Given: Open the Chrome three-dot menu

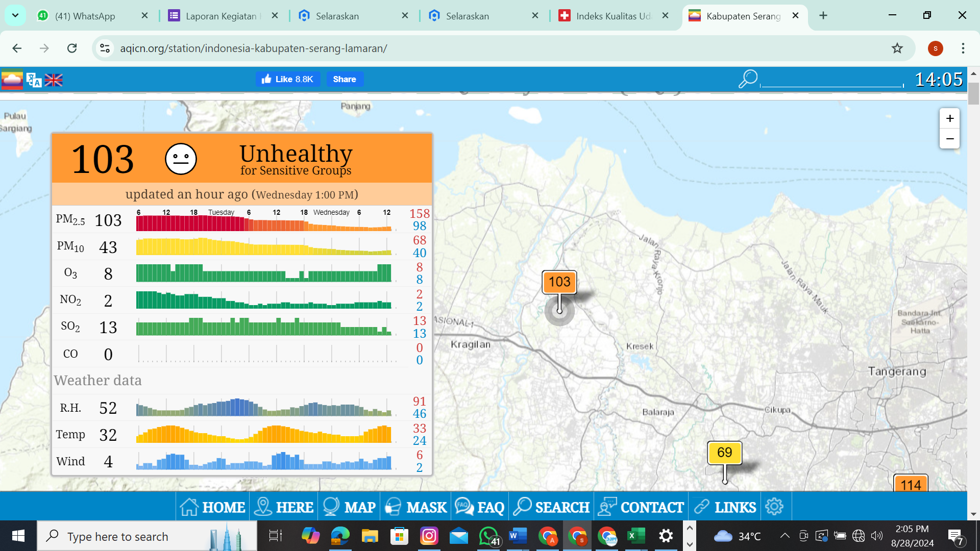Looking at the screenshot, I should point(963,48).
